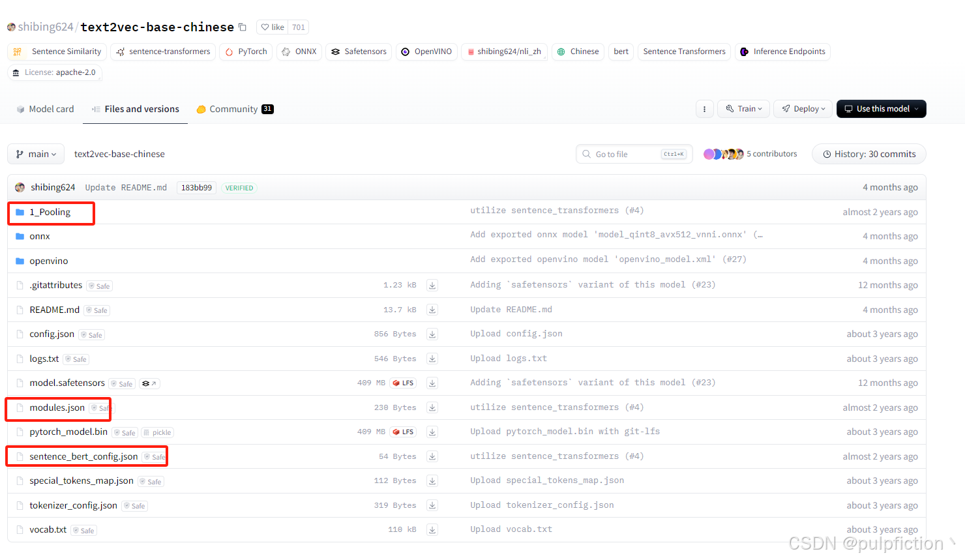Open the sentence_bert_config.json file
This screenshot has width=965, height=560.
(x=83, y=456)
